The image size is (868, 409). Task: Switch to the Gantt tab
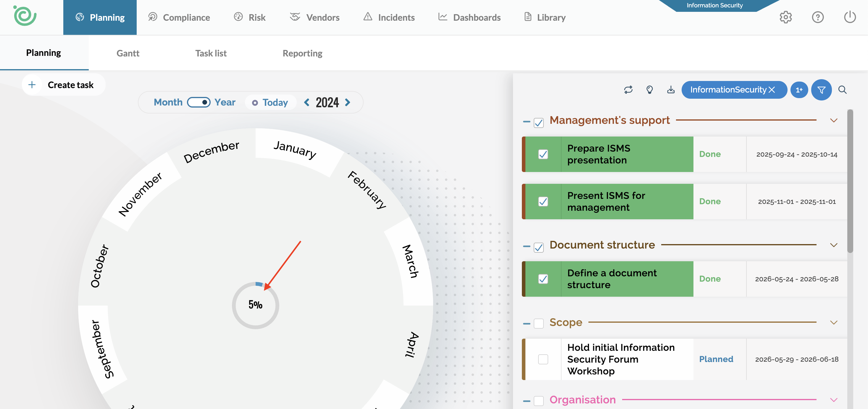pyautogui.click(x=128, y=53)
